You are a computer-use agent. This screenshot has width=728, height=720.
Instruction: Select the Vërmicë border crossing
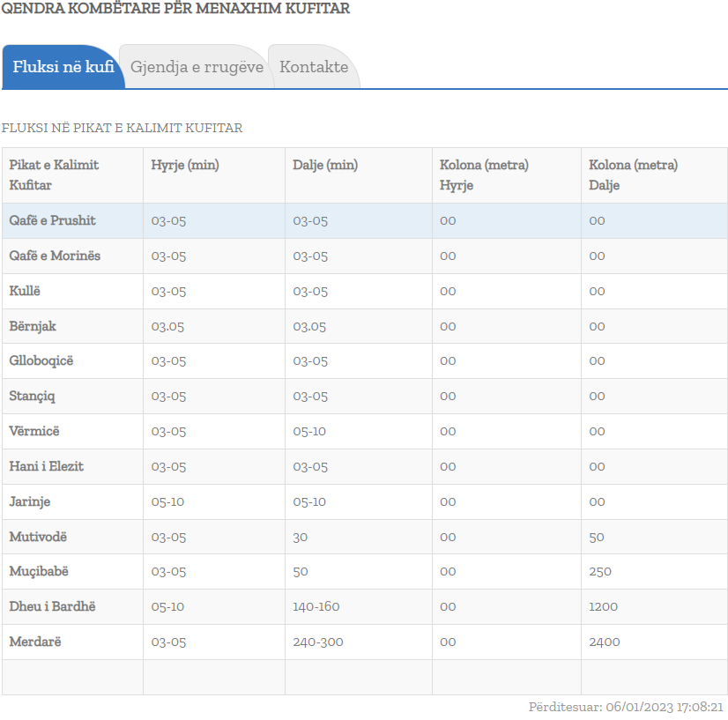tap(34, 431)
